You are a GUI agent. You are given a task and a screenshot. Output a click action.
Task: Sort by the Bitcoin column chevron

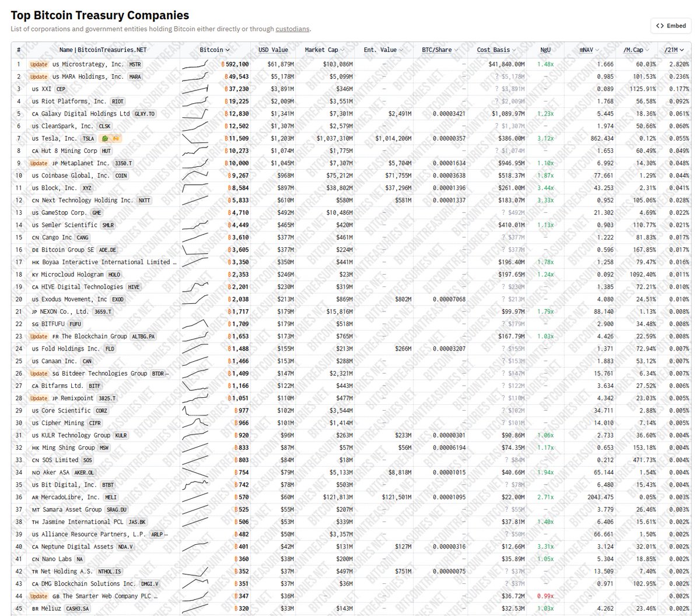[x=228, y=50]
